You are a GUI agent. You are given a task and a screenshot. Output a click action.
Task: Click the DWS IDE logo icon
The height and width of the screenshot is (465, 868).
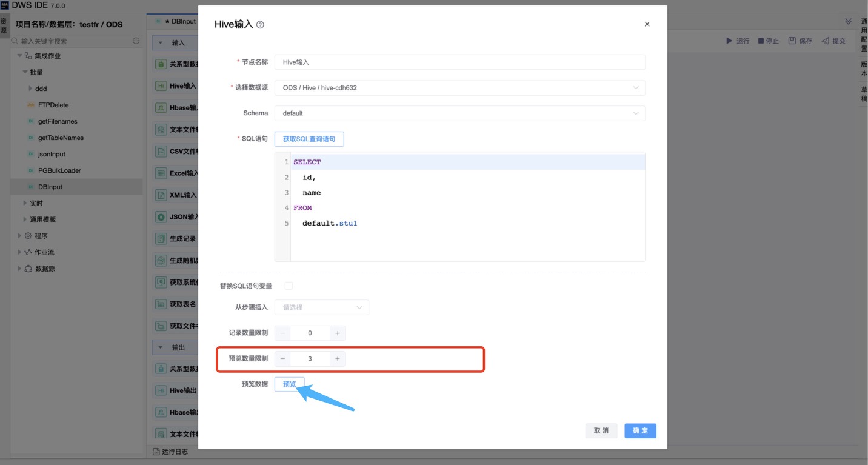(5, 5)
